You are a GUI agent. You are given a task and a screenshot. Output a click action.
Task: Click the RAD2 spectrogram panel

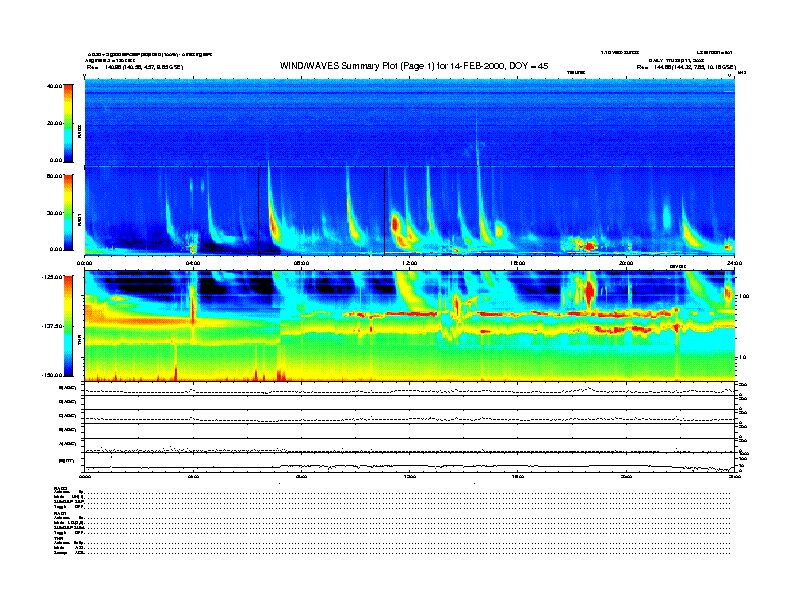click(x=410, y=122)
